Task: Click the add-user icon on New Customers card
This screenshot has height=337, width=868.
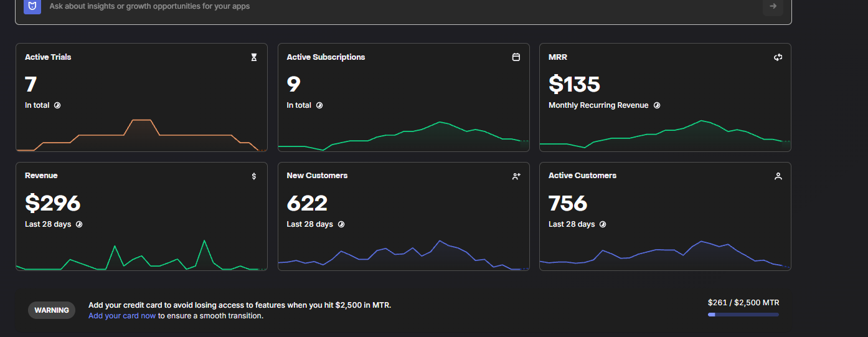Action: [516, 176]
